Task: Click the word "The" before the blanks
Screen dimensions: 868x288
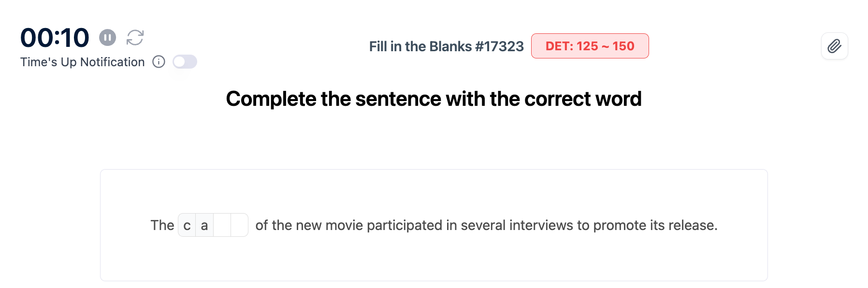Action: (162, 225)
